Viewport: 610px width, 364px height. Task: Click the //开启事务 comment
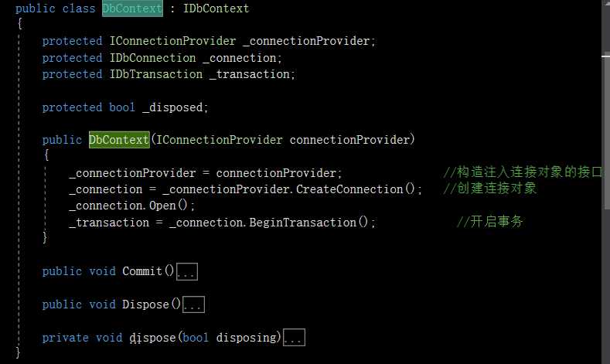490,223
